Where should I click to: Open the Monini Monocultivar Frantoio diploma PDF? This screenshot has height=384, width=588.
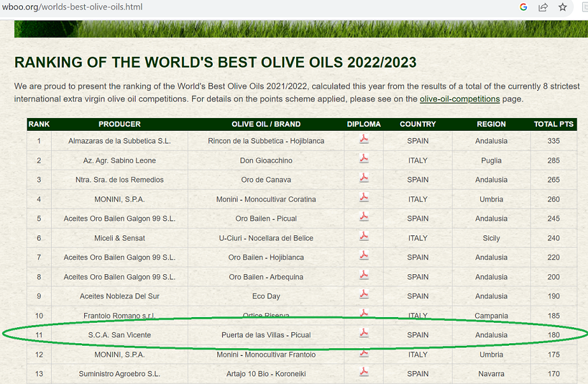pyautogui.click(x=364, y=353)
